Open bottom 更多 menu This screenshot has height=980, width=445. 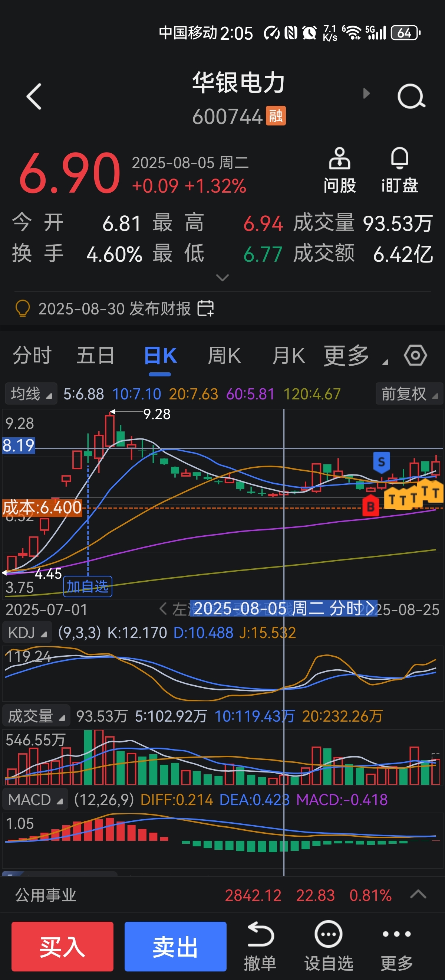(x=397, y=947)
